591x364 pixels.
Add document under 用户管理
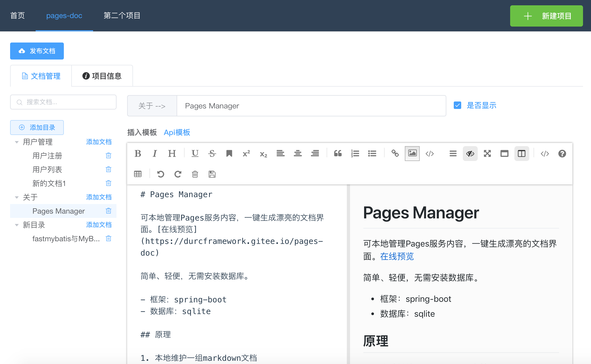pos(99,142)
